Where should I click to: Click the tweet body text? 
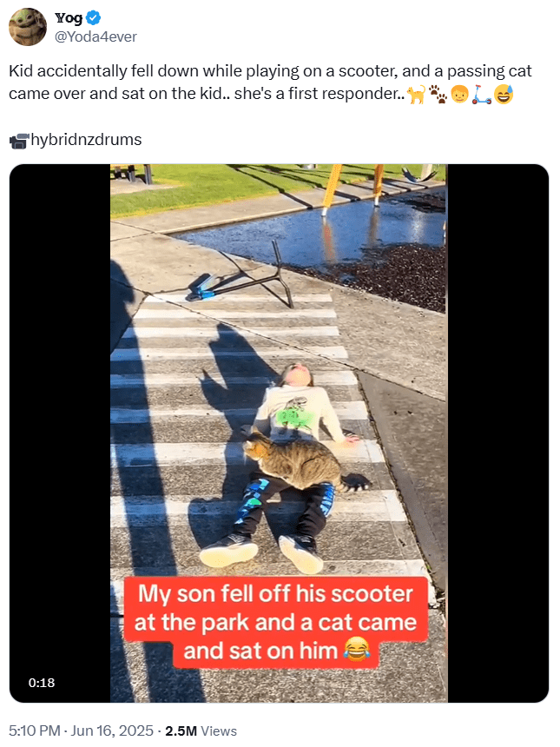point(271,82)
